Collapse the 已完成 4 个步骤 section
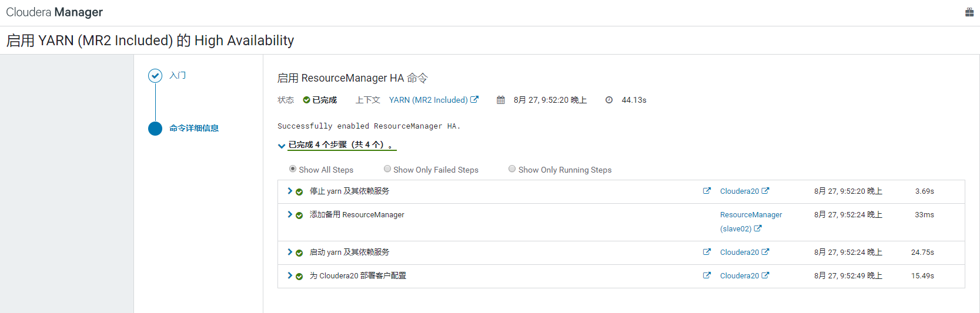 282,146
